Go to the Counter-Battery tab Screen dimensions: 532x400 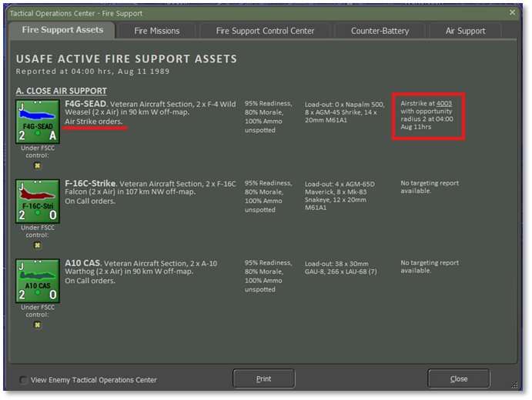379,31
